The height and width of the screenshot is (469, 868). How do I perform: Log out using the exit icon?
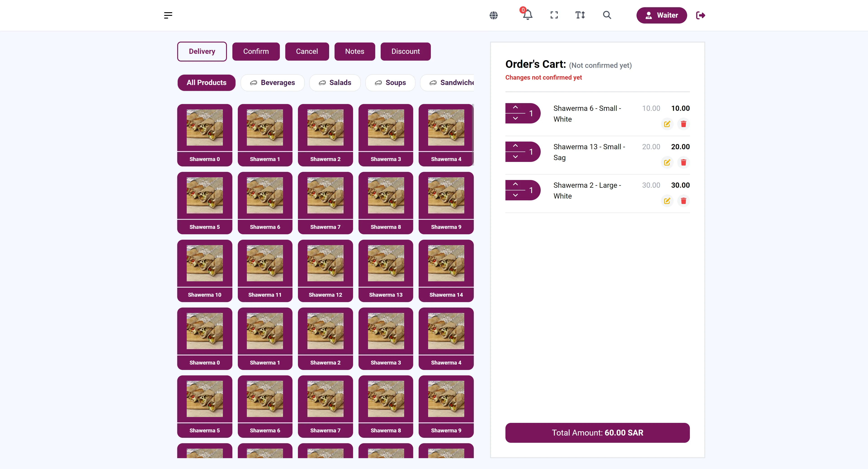701,15
